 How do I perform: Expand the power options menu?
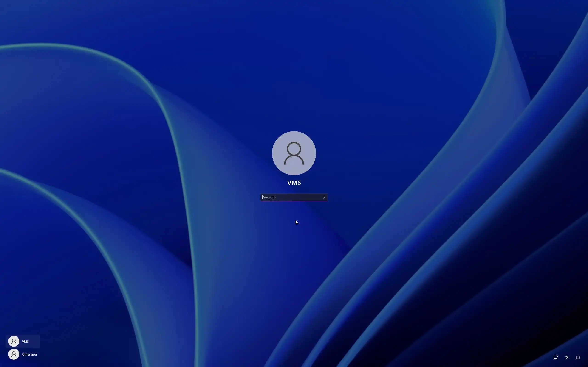coord(578,357)
